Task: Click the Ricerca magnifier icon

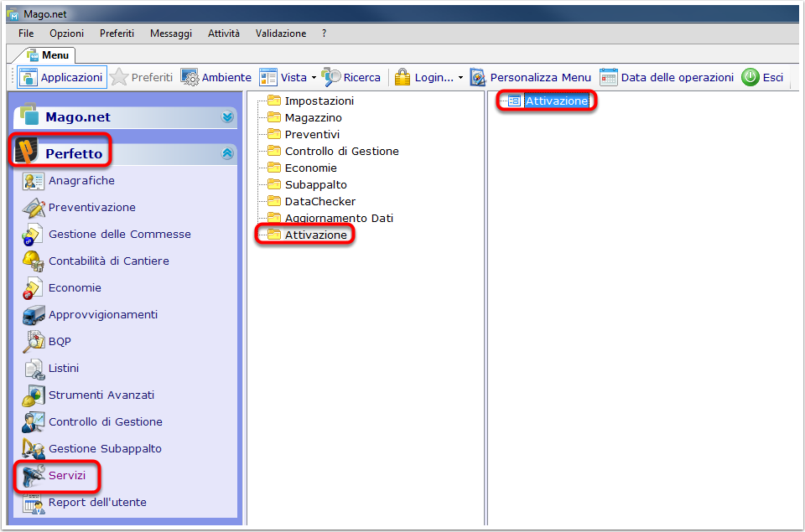Action: [x=330, y=77]
